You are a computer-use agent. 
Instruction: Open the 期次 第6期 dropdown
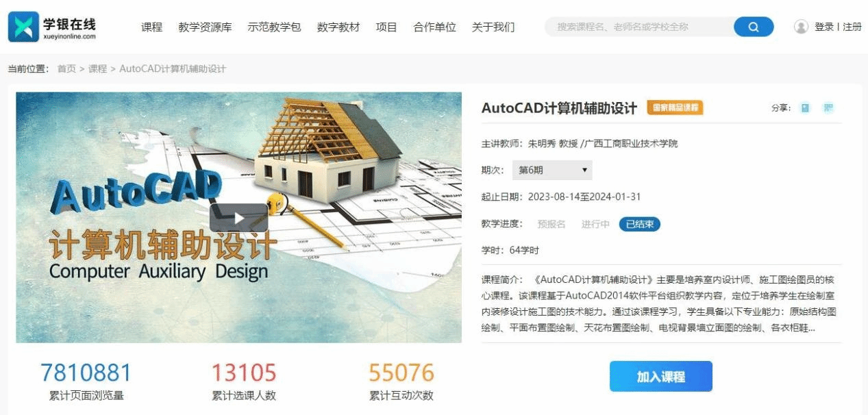coord(552,170)
